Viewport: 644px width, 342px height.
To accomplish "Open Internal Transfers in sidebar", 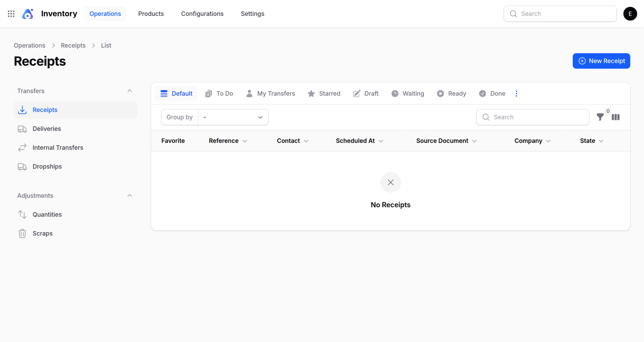I will coord(58,148).
